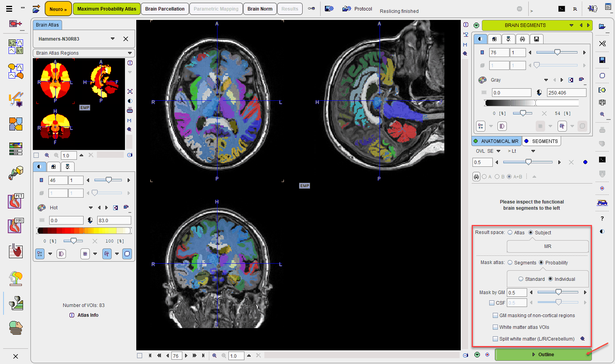Screen dimensions: 615x364
Task: Print atlas preview with printer icon
Action: pyautogui.click(x=130, y=110)
